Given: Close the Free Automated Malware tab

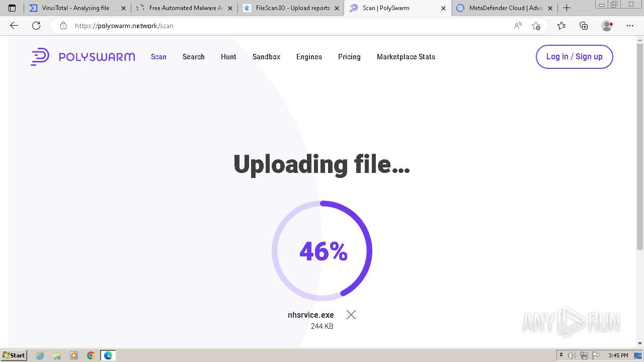Looking at the screenshot, I should click(x=230, y=8).
